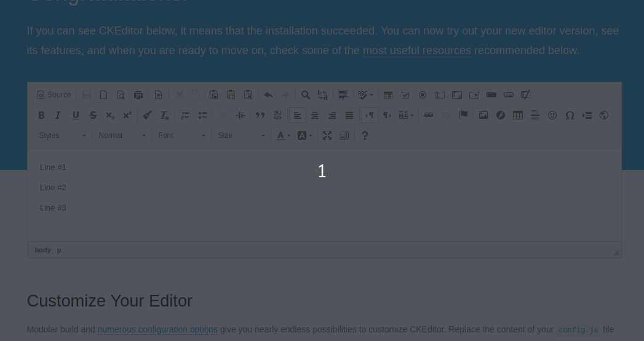
Task: Click the Insert Table icon
Action: [518, 116]
